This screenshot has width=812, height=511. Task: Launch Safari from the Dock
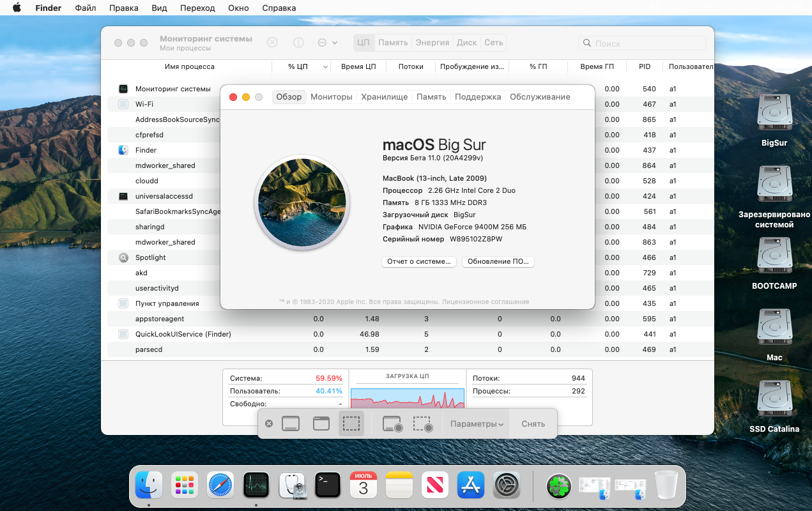(x=220, y=486)
